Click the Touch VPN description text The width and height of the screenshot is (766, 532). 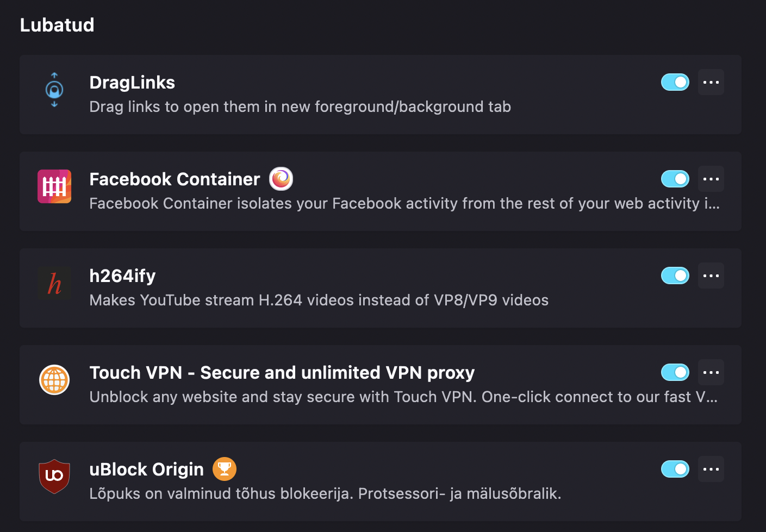tap(404, 397)
